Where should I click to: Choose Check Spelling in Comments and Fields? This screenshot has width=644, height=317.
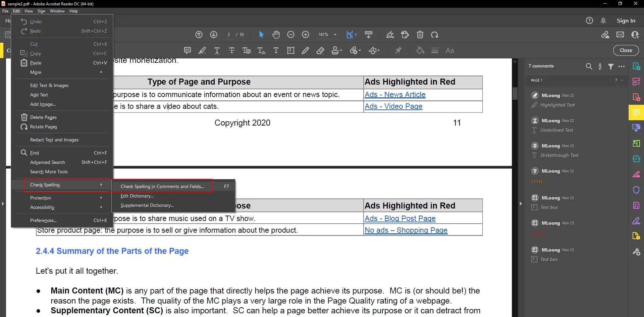pos(162,186)
